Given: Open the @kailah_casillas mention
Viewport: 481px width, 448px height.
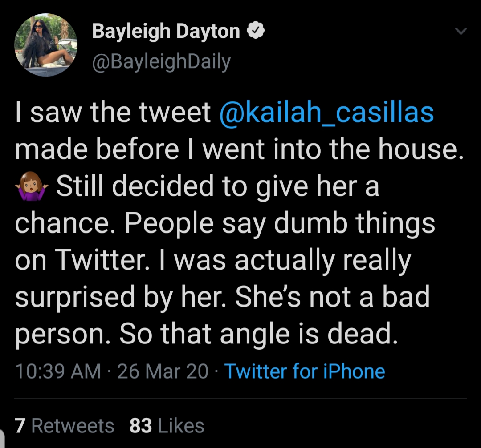Looking at the screenshot, I should [x=327, y=112].
